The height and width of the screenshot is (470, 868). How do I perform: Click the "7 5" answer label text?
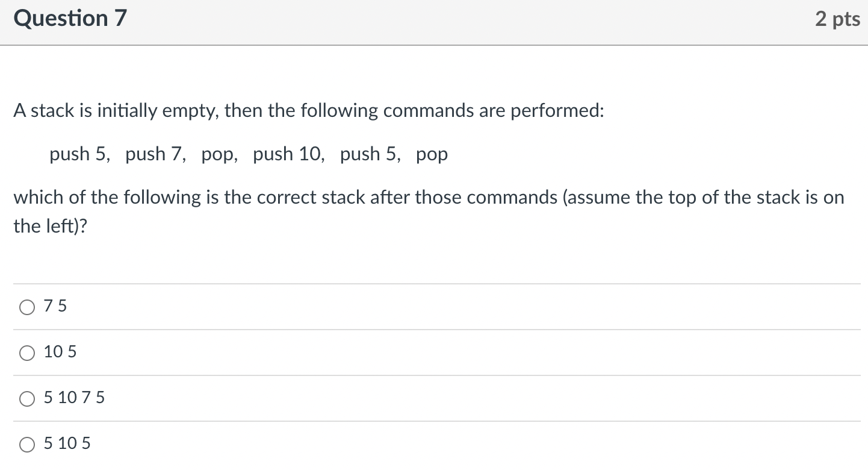(x=55, y=307)
